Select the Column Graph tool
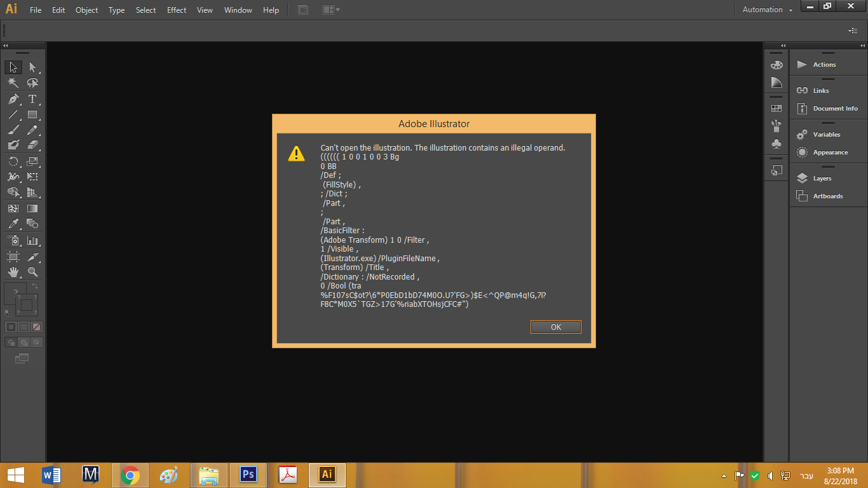This screenshot has width=868, height=488. pos(32,240)
